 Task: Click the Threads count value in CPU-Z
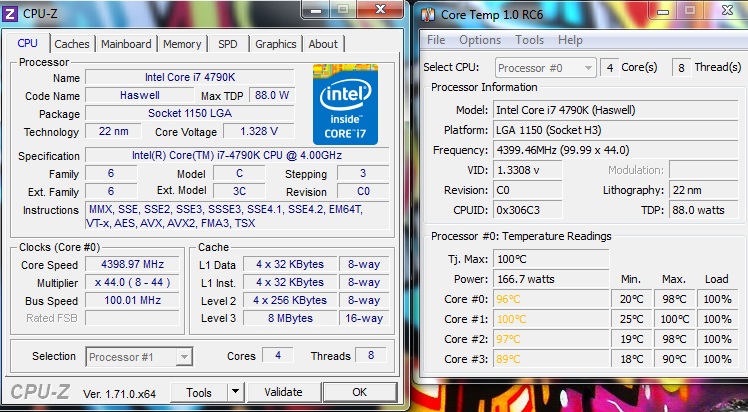point(371,355)
